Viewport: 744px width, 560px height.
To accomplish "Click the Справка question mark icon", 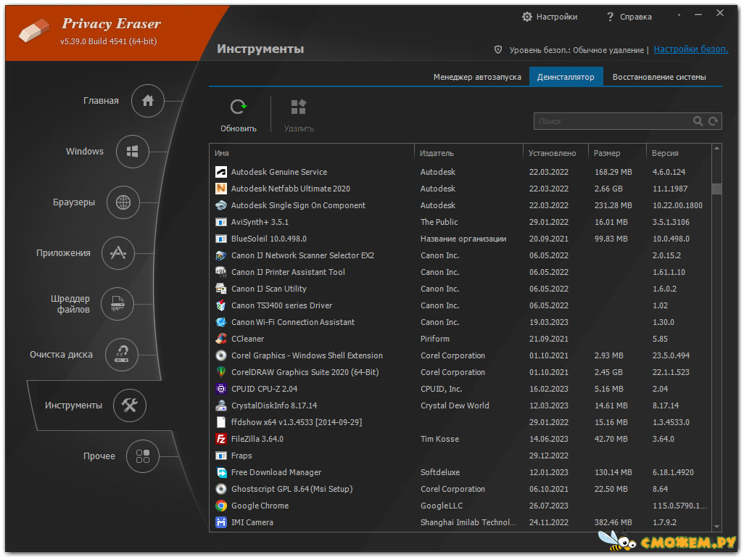I will (610, 17).
